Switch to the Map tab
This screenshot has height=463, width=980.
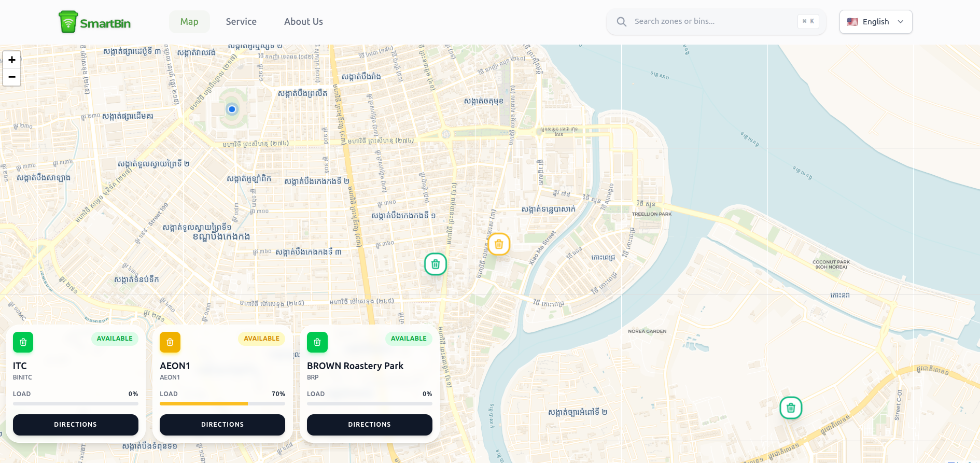point(189,22)
